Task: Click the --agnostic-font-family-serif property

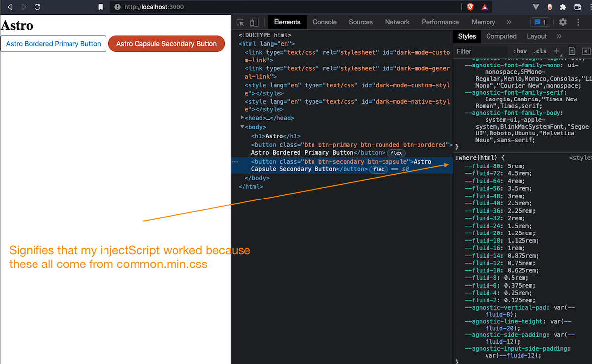Action: click(x=516, y=92)
